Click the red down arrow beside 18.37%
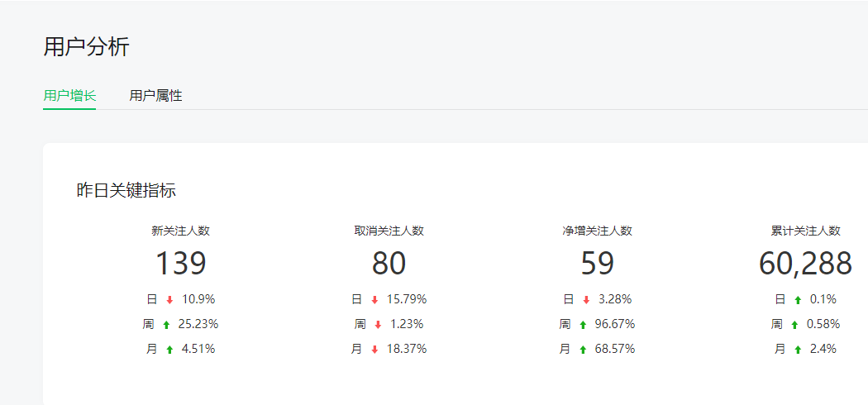 [374, 350]
